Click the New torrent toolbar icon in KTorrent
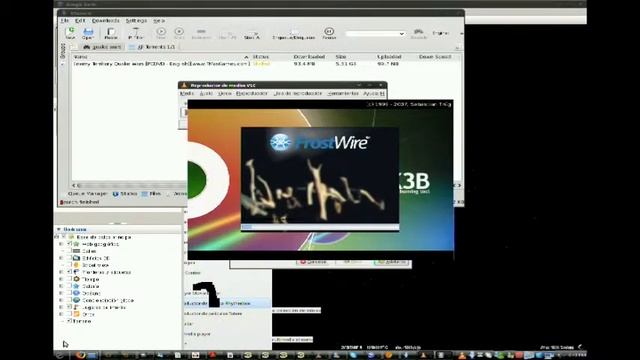The image size is (640, 360). click(70, 33)
